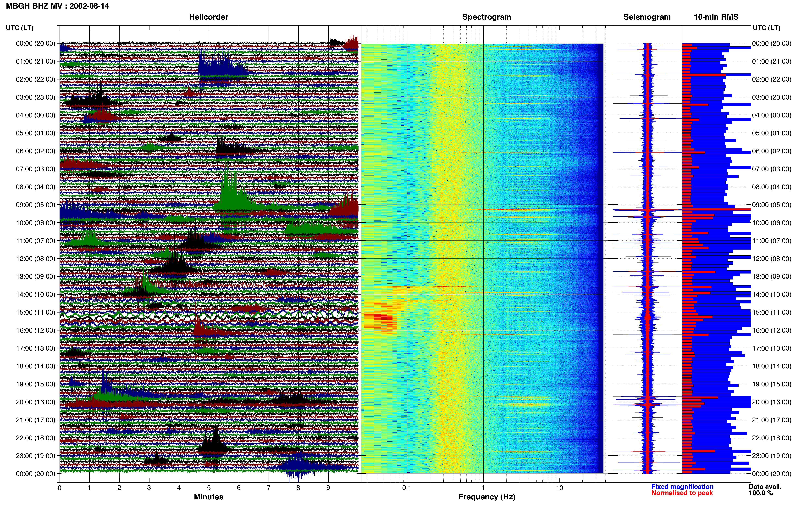Click '15:00 (11:00)' on the Helicorder time axis
The width and height of the screenshot is (812, 508).
(x=36, y=313)
